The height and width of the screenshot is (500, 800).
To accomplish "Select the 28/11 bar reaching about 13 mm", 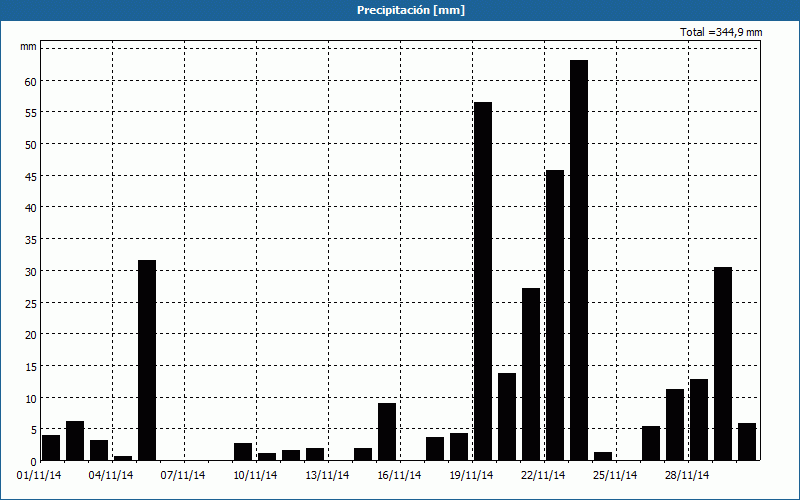I will 698,420.
